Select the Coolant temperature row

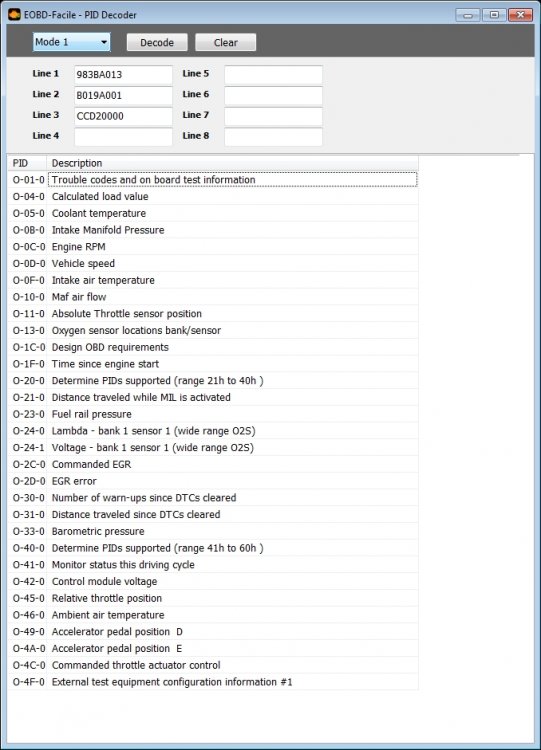213,213
